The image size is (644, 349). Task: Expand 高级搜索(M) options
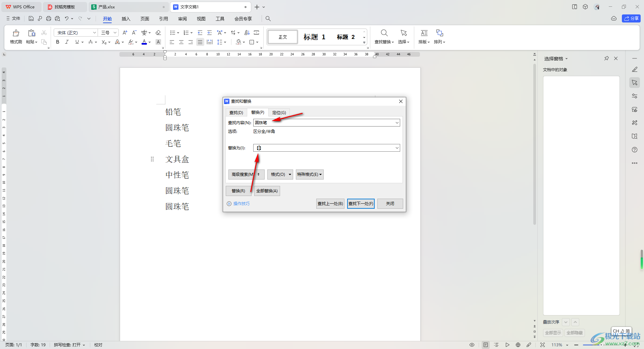pyautogui.click(x=246, y=174)
